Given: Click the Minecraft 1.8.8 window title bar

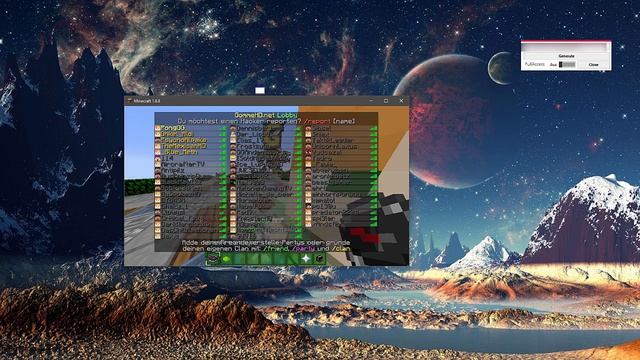Looking at the screenshot, I should (266, 101).
